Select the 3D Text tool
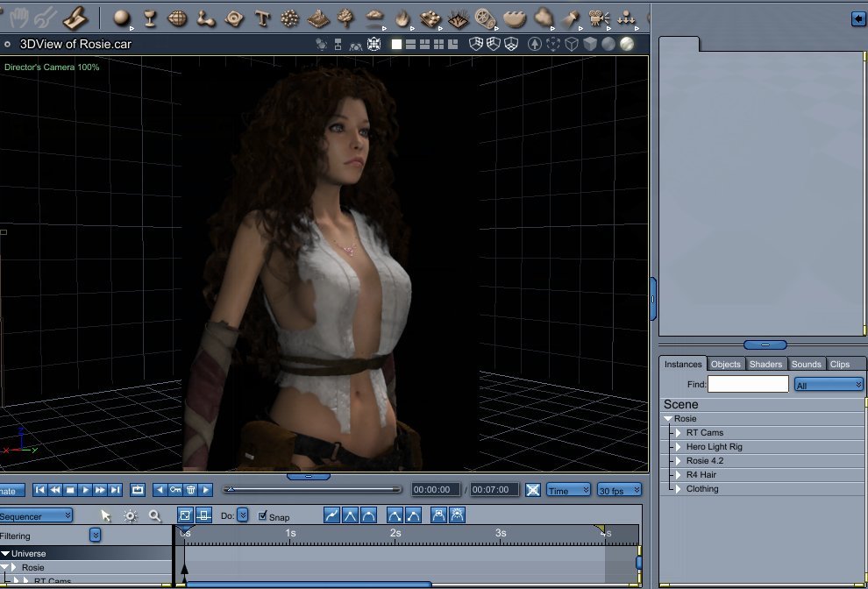The height and width of the screenshot is (589, 868). click(262, 18)
